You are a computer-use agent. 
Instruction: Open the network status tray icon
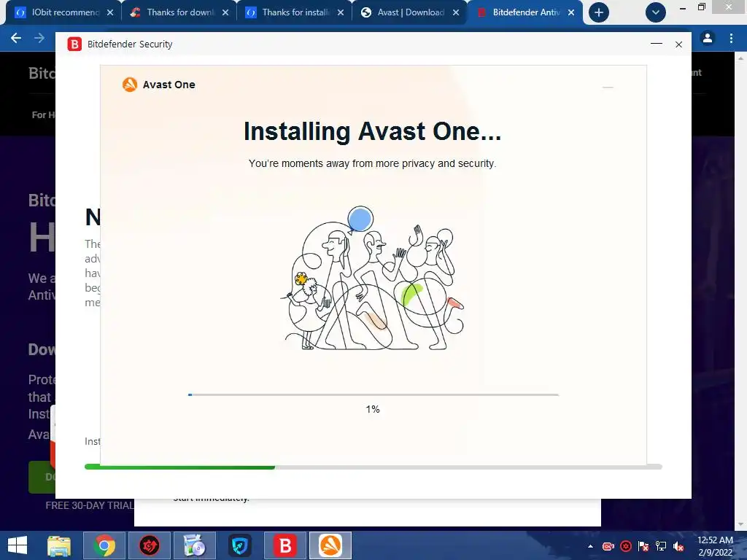(661, 546)
